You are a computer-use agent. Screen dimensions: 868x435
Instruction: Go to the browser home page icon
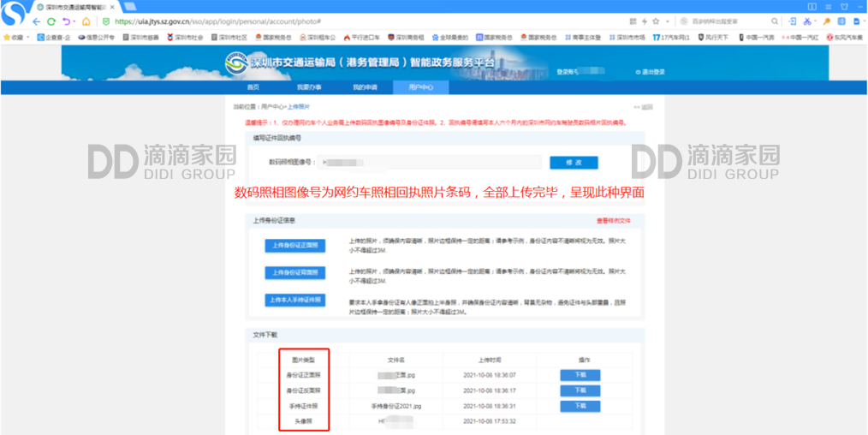(x=86, y=21)
